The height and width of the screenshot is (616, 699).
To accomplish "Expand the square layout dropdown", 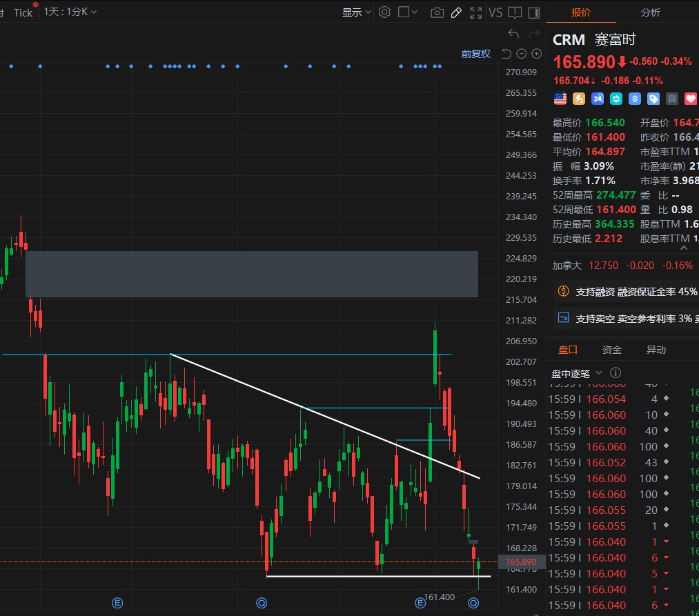I will (x=408, y=12).
